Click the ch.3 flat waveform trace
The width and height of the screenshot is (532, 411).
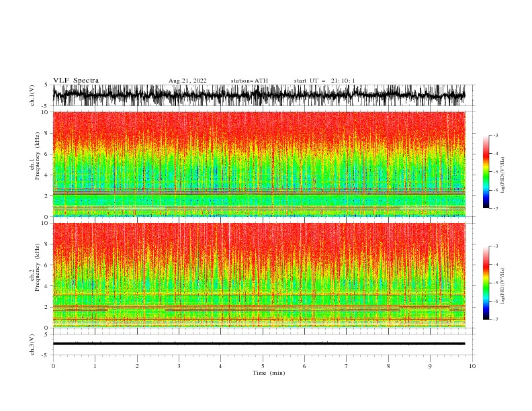pos(259,344)
